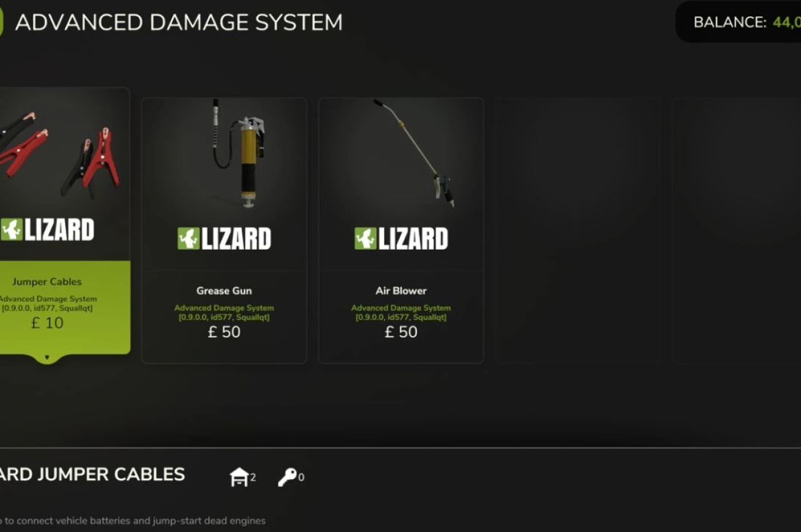The width and height of the screenshot is (801, 532).
Task: Select the Grease Gun item name
Action: pyautogui.click(x=224, y=290)
